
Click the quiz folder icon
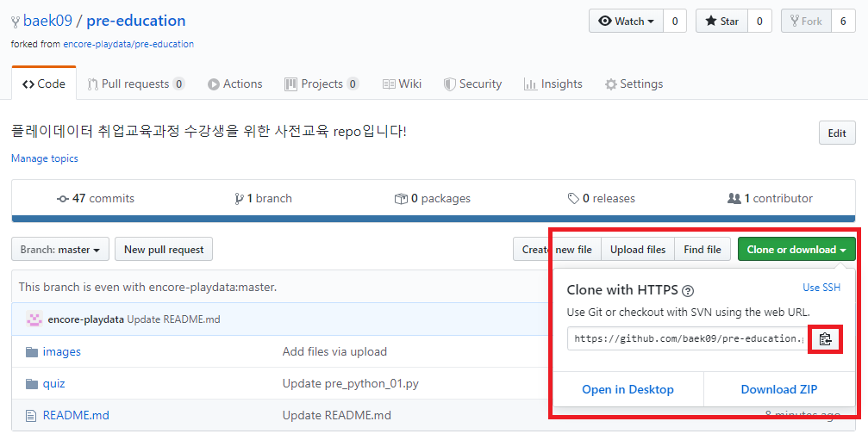point(32,384)
